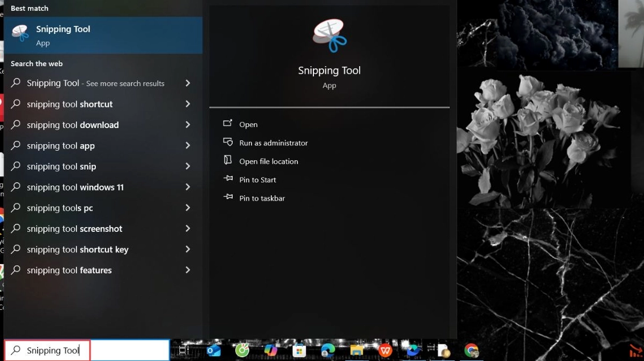Open Outlook from the taskbar
The height and width of the screenshot is (361, 644).
coord(214,350)
